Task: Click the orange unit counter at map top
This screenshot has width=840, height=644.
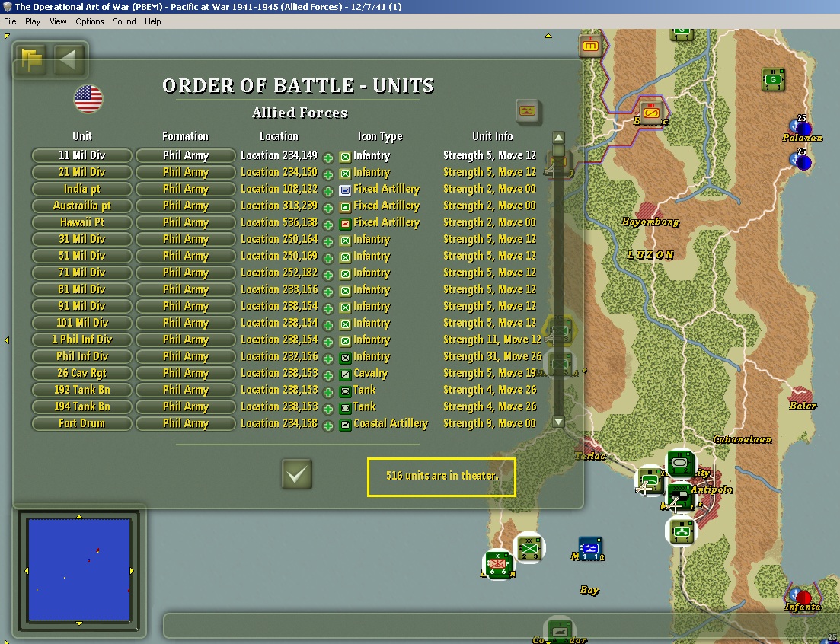Action: click(591, 46)
